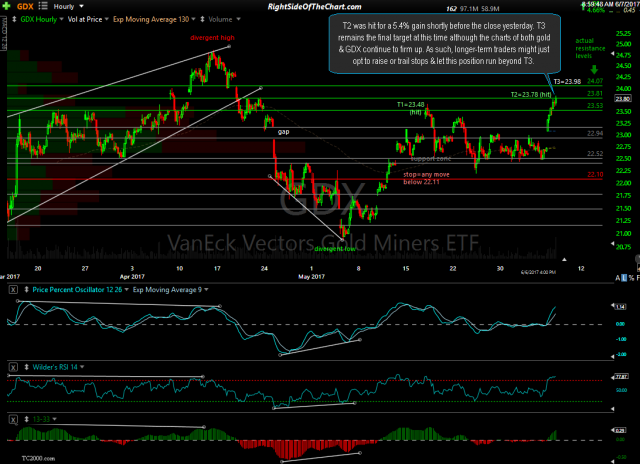
Task: Click the reorder arrows for 13-33 indicator
Action: point(27,419)
